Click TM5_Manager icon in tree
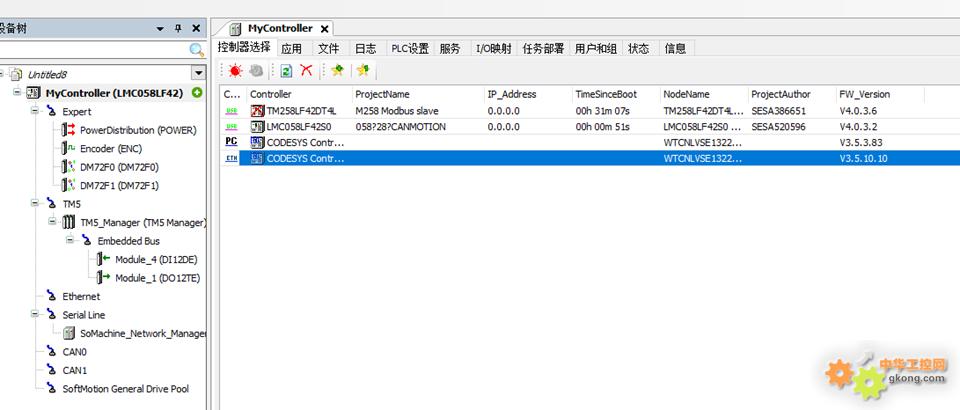The width and height of the screenshot is (960, 410). (69, 222)
